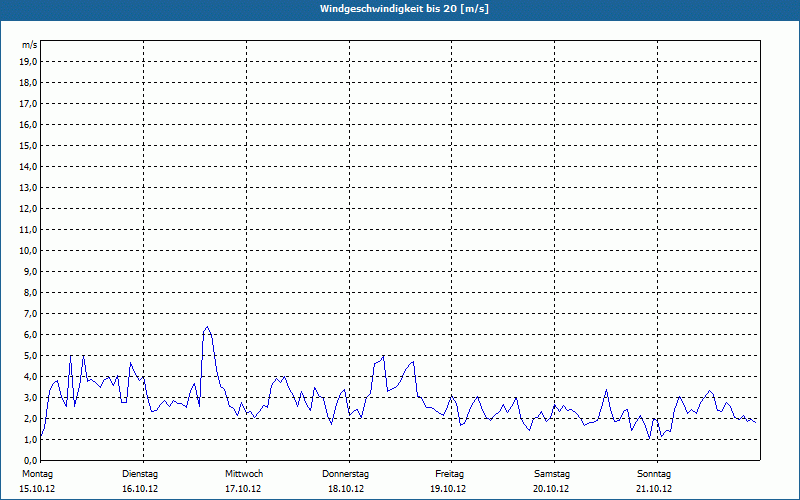
Task: Click the 'Sonntag' day label
Action: click(654, 474)
